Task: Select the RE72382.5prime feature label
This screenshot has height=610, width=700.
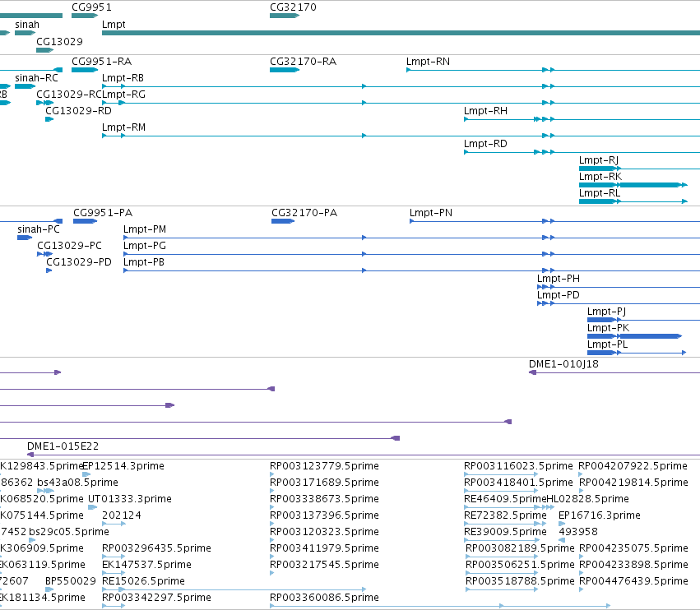Action: click(505, 515)
